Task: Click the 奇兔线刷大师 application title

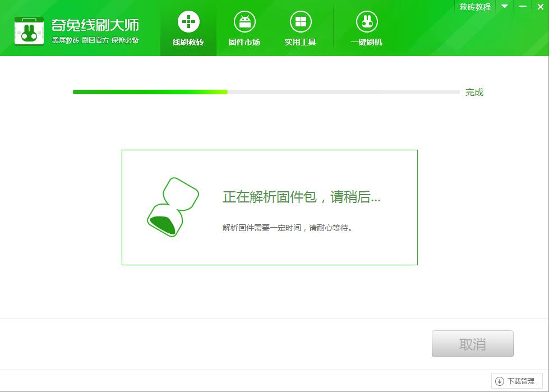Action: click(95, 25)
